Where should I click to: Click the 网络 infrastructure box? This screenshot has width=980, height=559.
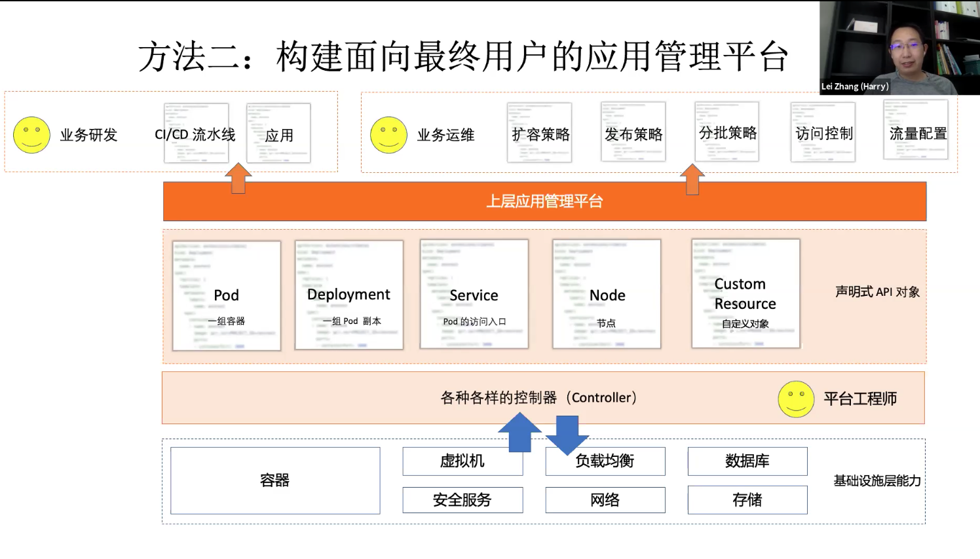point(605,500)
